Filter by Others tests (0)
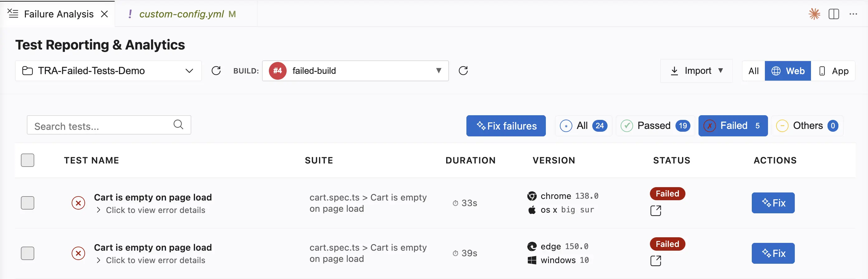 pos(807,126)
